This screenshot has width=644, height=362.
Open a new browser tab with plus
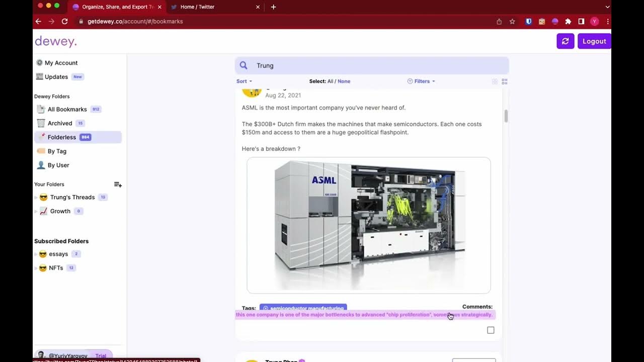pos(273,7)
